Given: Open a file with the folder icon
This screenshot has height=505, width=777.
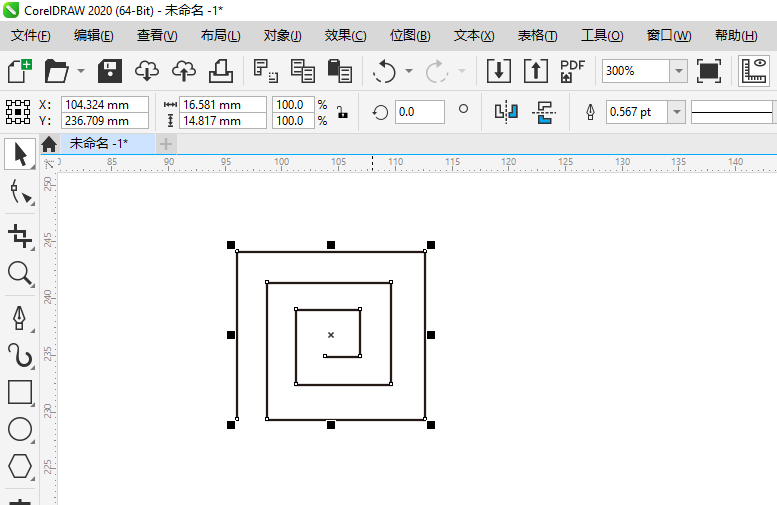Looking at the screenshot, I should (56, 71).
